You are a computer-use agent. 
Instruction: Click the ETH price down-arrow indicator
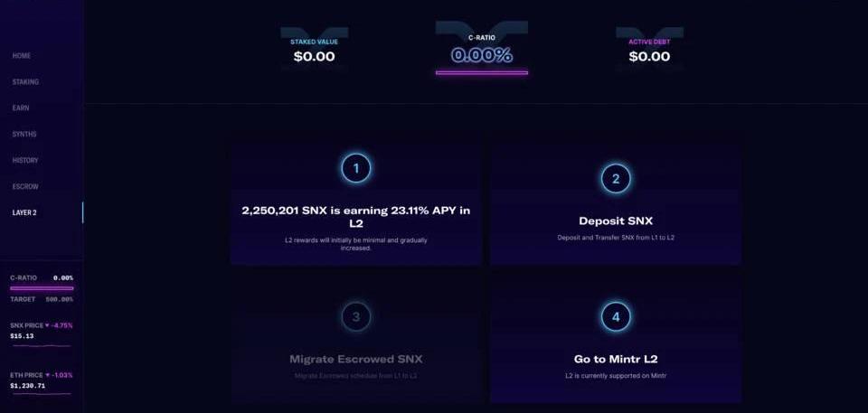[49, 374]
